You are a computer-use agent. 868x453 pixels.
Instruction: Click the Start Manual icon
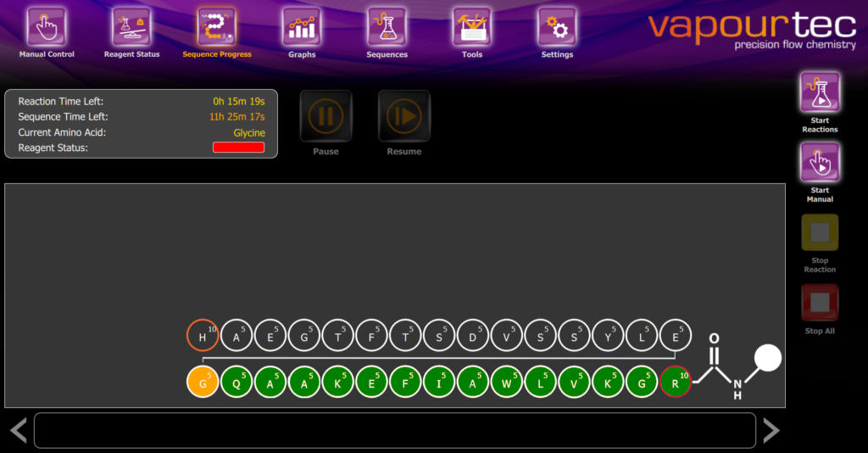pyautogui.click(x=820, y=163)
